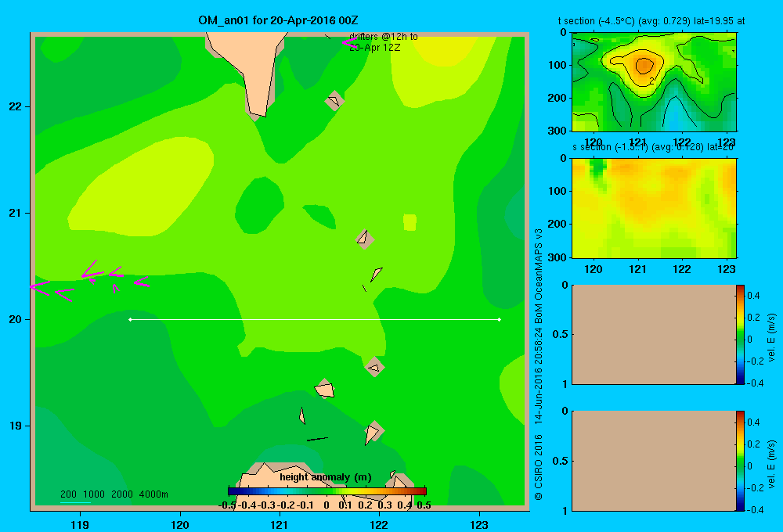The width and height of the screenshot is (783, 532).
Task: Click the map title "OM_an01 for 20-Apr-2016 00Z"
Action: [278, 20]
